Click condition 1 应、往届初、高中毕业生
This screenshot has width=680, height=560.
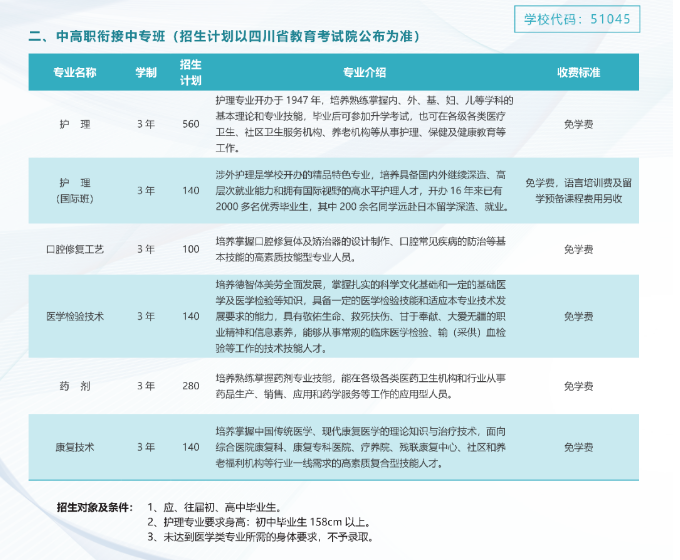215,507
